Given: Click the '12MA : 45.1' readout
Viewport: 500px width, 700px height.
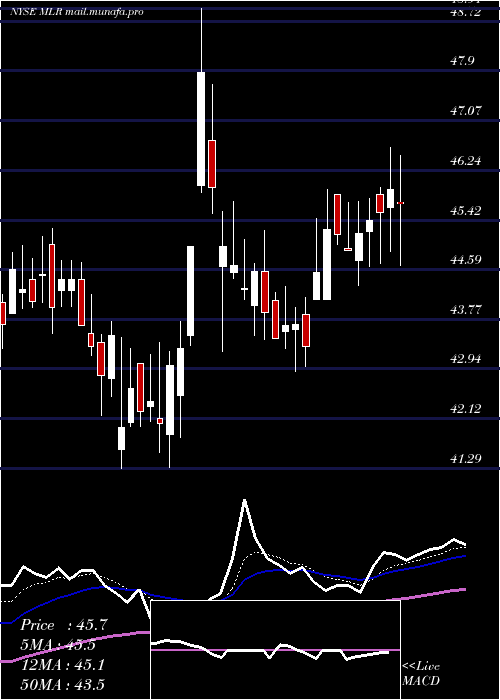Looking at the screenshot, I should point(63,665).
